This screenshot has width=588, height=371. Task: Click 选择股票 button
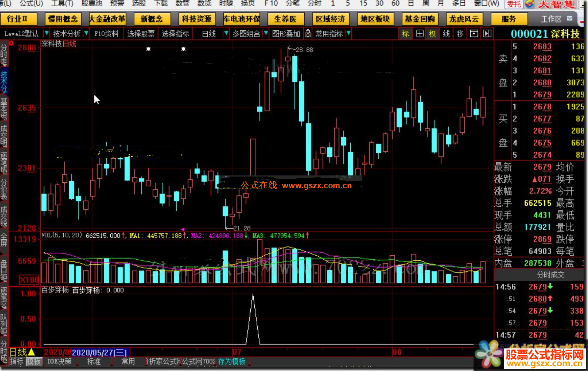[x=141, y=34]
